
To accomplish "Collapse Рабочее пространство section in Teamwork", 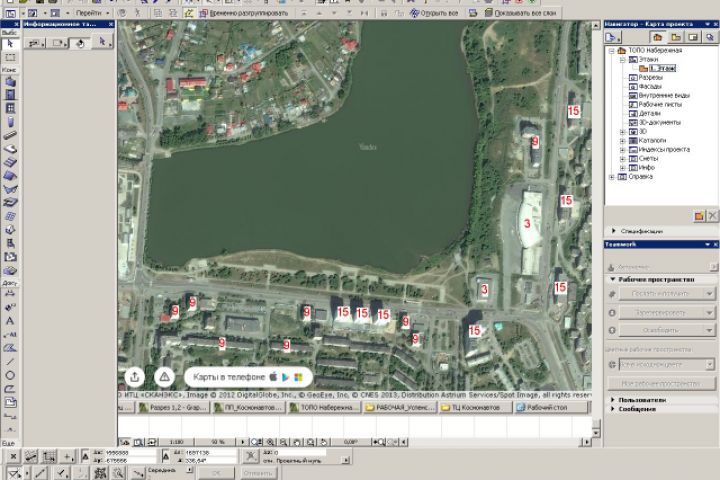I will tap(613, 279).
